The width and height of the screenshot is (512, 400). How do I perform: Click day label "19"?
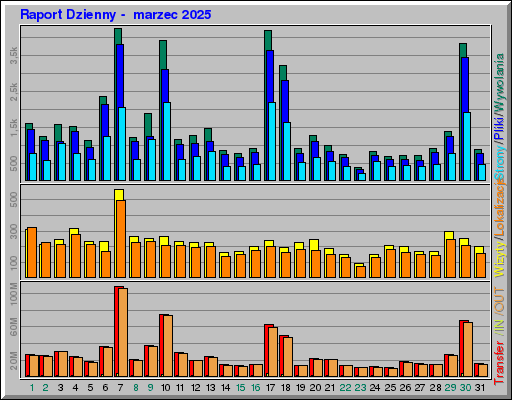(300, 388)
